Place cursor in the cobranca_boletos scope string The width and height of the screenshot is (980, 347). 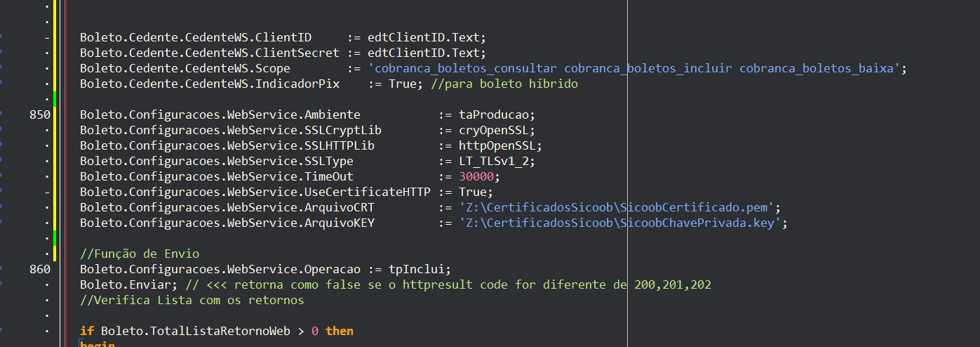634,68
